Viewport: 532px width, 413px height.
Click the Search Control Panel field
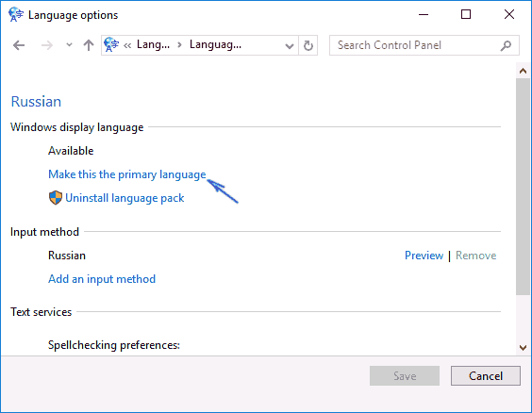424,45
